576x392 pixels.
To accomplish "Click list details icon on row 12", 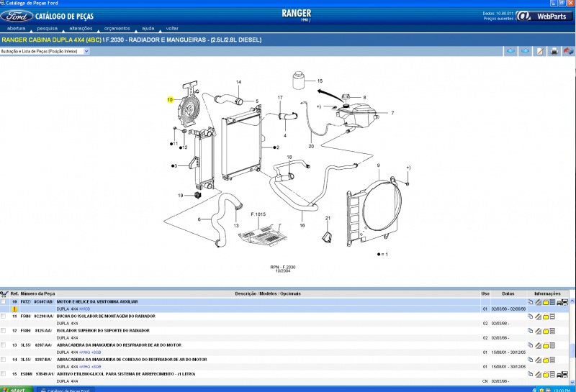I will point(552,331).
